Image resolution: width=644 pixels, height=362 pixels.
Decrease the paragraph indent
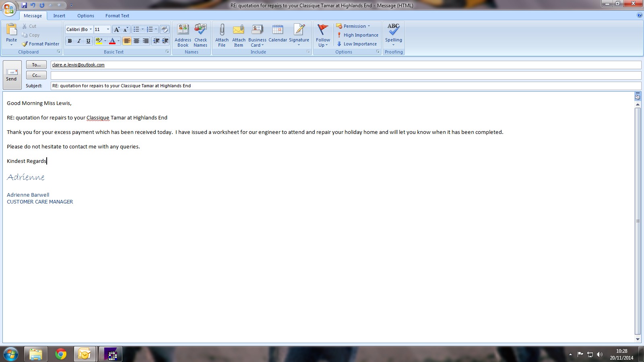(156, 41)
